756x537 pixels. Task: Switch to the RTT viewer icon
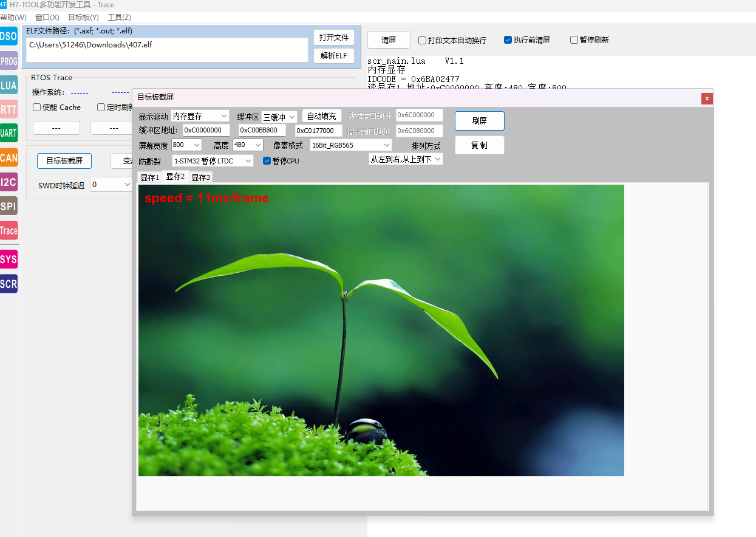point(9,109)
